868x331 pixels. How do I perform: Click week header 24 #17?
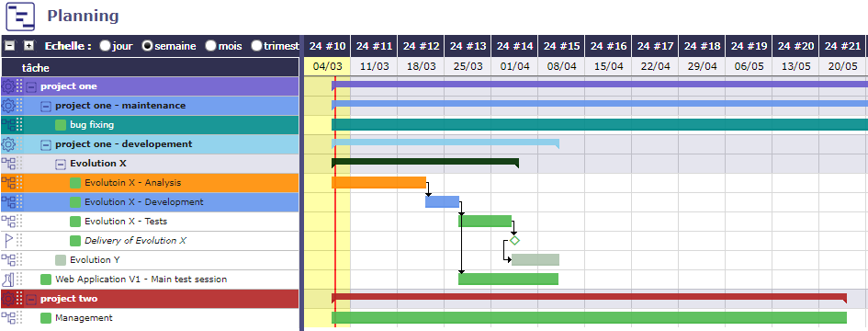coord(656,46)
